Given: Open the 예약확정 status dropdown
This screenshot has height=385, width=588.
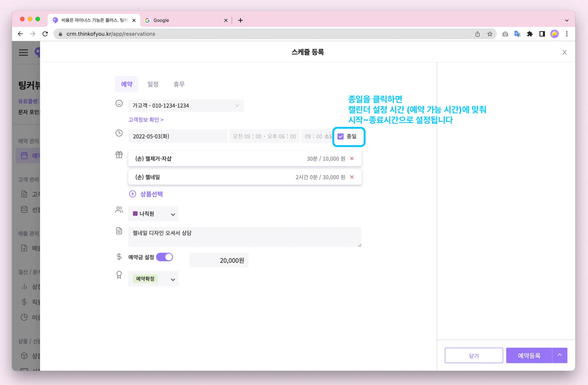Looking at the screenshot, I should [153, 279].
